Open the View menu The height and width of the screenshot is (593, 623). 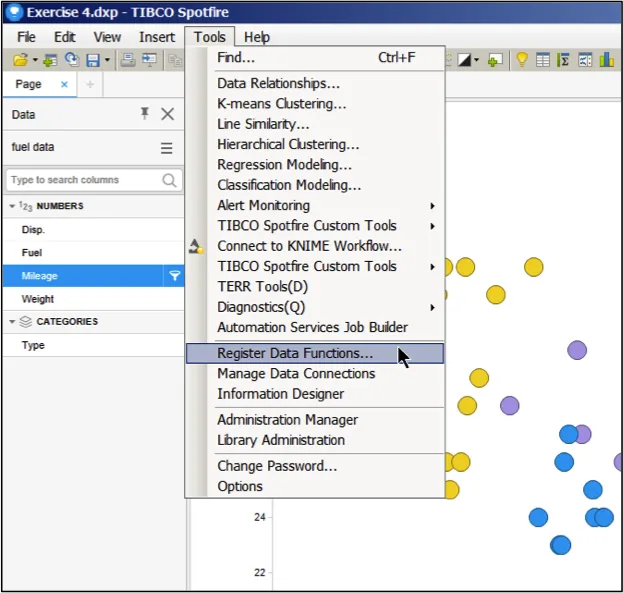click(x=107, y=37)
